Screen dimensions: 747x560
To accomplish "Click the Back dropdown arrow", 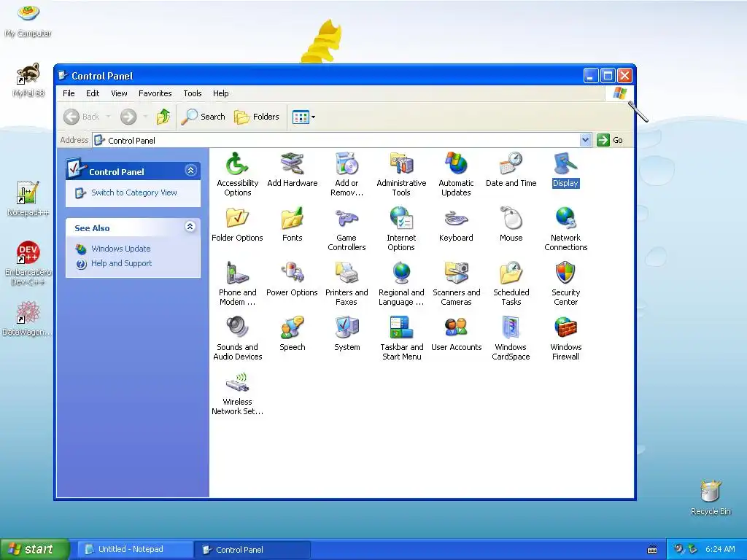I will pos(108,117).
